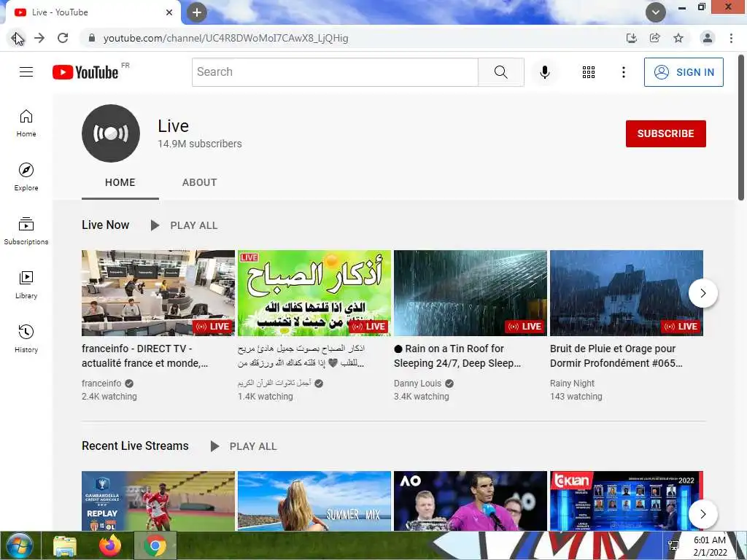The image size is (747, 560).
Task: Bookmark this page with the star icon
Action: [678, 38]
